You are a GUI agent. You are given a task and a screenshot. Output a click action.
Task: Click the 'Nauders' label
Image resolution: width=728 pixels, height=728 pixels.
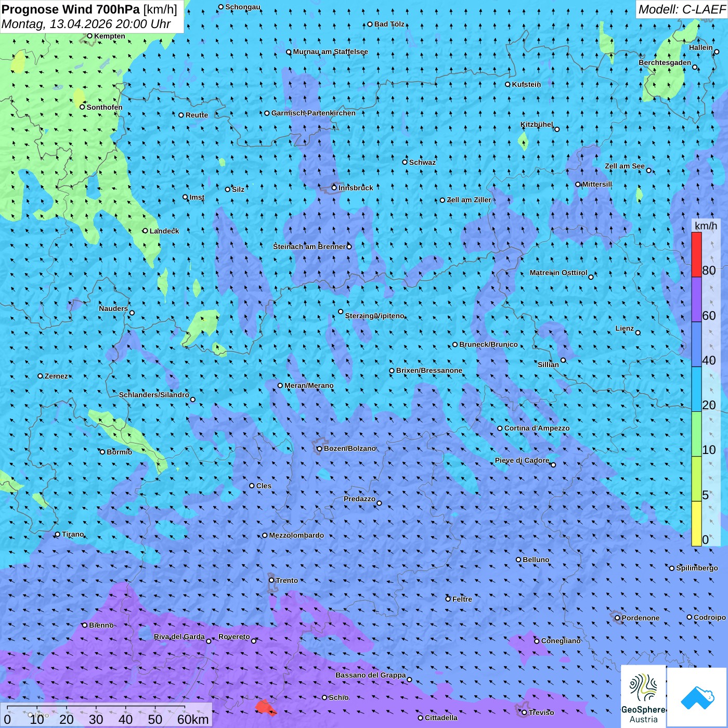(113, 308)
